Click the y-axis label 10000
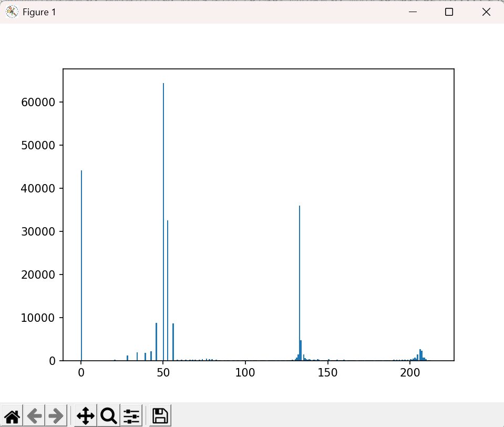Screen dimensions: 504x427 pyautogui.click(x=38, y=318)
